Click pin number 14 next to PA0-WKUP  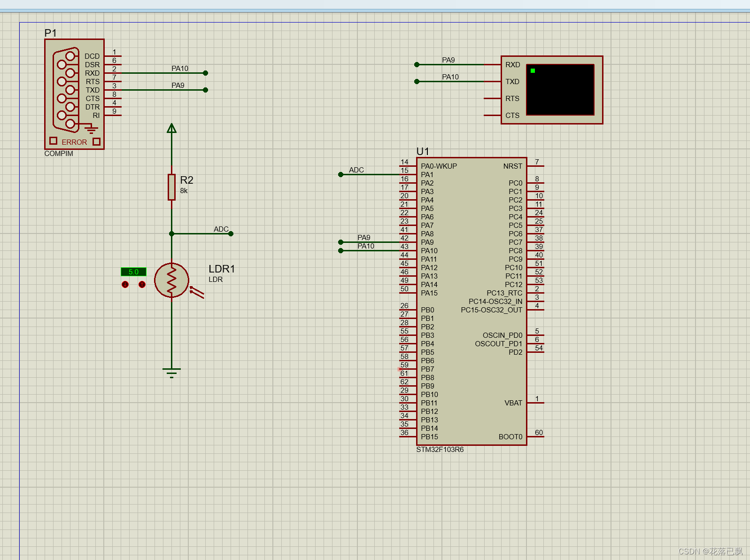coord(404,162)
